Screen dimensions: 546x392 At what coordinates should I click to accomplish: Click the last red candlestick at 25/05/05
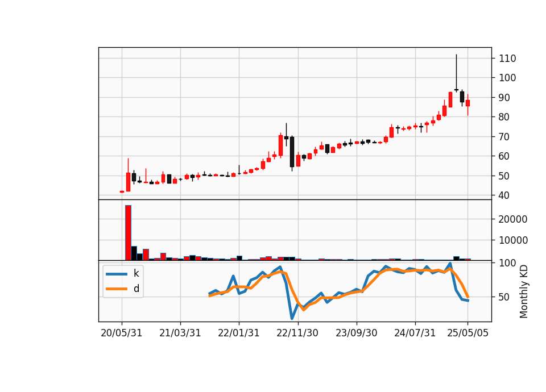point(468,103)
